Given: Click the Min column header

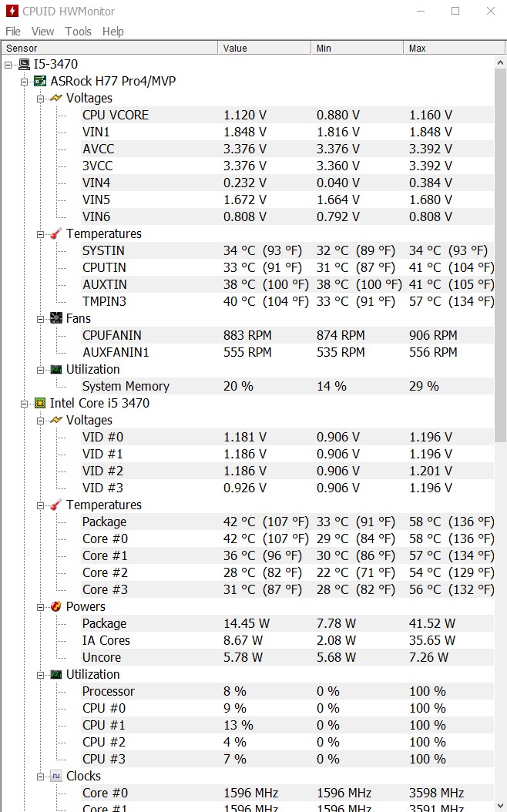Looking at the screenshot, I should click(357, 49).
